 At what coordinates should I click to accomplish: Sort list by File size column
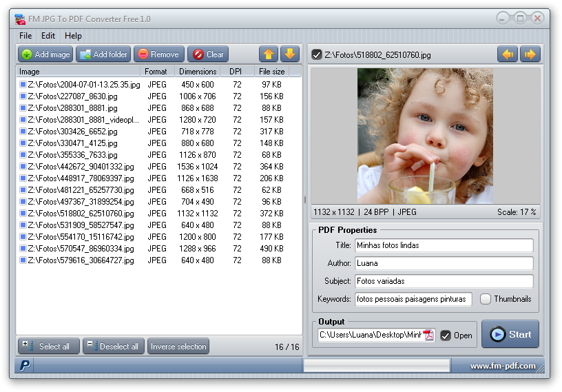click(x=271, y=72)
